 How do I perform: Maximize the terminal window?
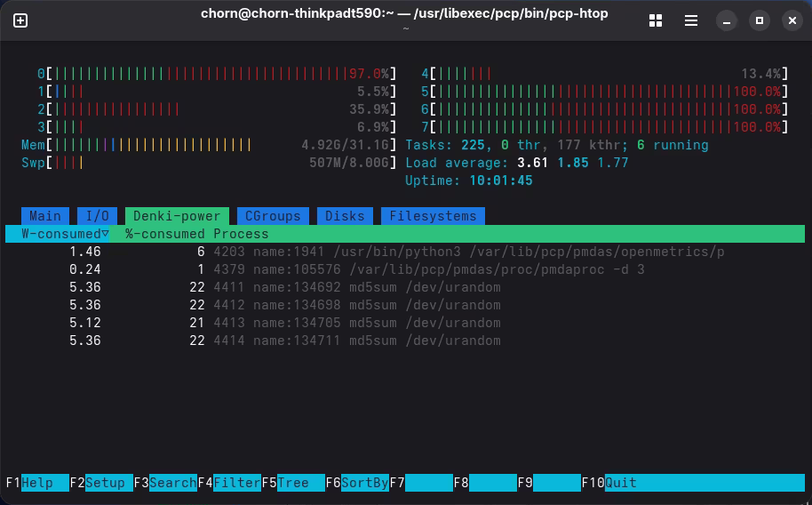tap(760, 20)
